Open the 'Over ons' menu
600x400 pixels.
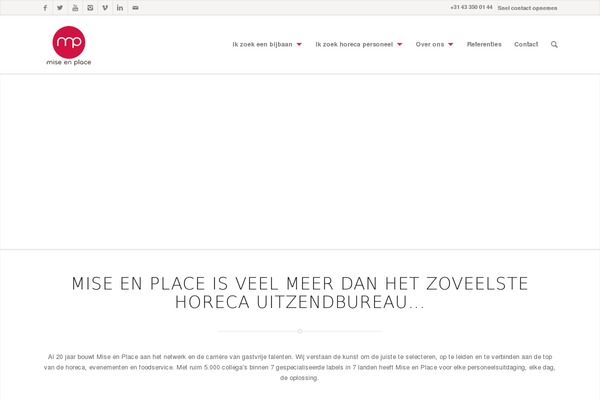430,44
